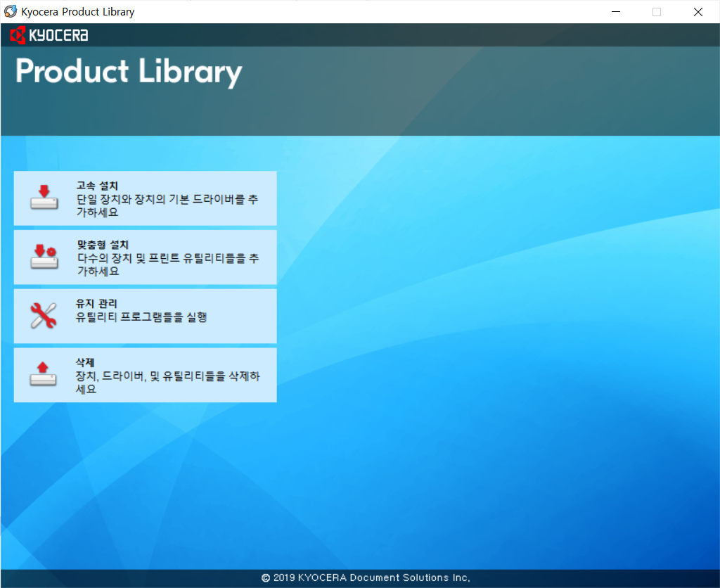Viewport: 720px width, 588px height.
Task: Click the 맞춤형 설치 printer gear icon
Action: tap(44, 256)
